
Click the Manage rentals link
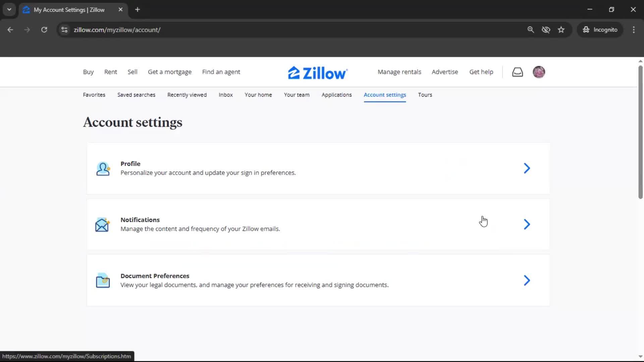pyautogui.click(x=399, y=72)
